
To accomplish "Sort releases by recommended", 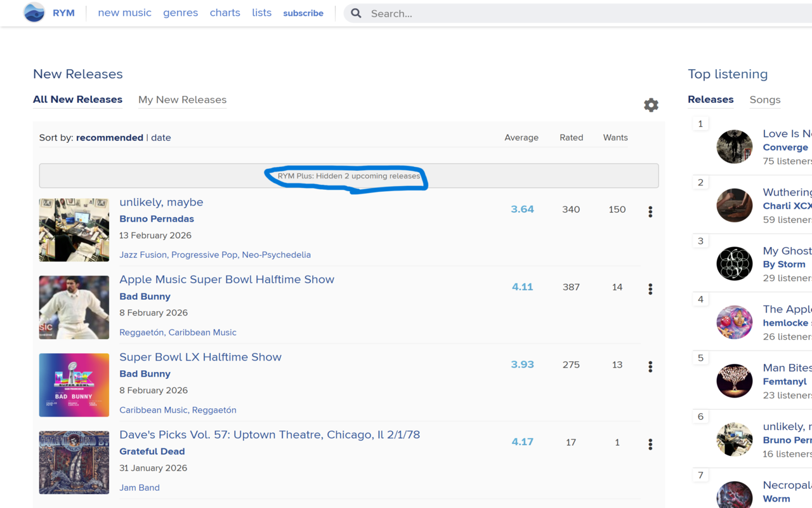I will (x=110, y=138).
